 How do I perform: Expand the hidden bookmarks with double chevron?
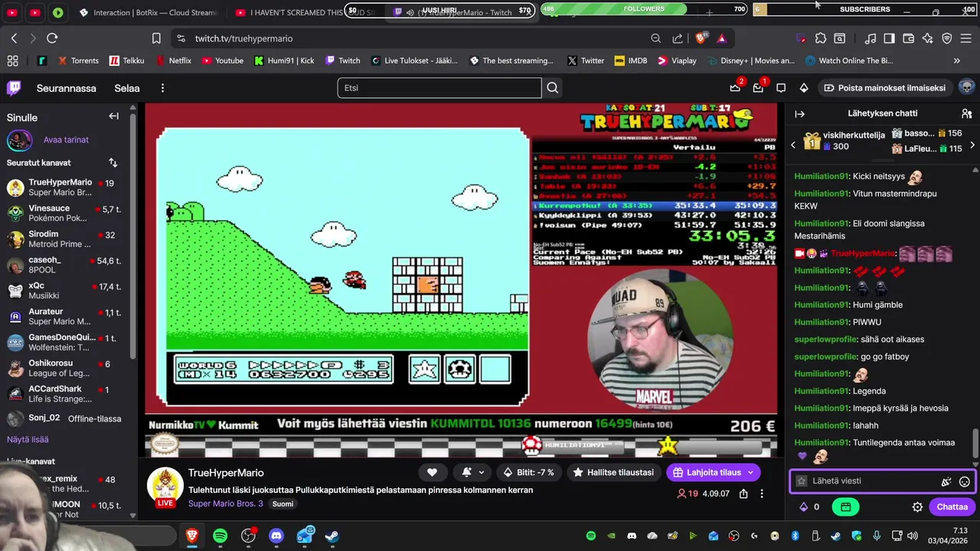tap(956, 60)
